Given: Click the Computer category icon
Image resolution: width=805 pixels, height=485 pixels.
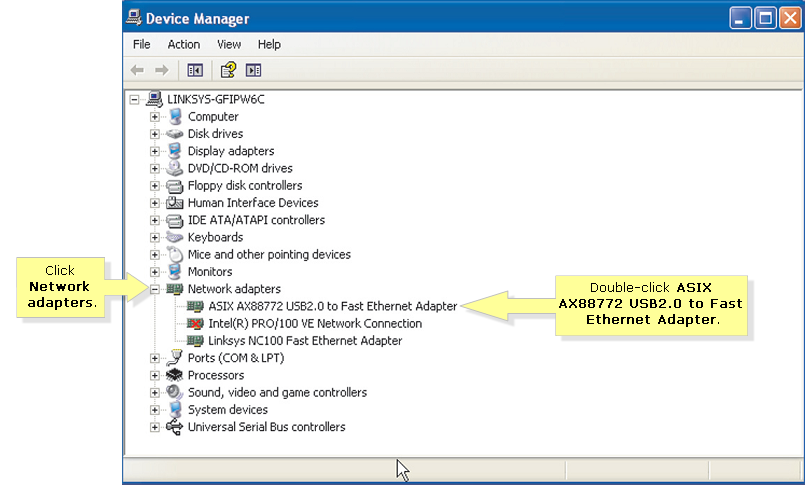Looking at the screenshot, I should point(175,117).
